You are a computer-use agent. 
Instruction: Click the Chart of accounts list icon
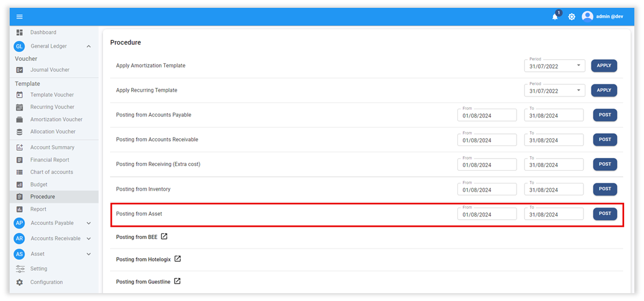(x=19, y=173)
